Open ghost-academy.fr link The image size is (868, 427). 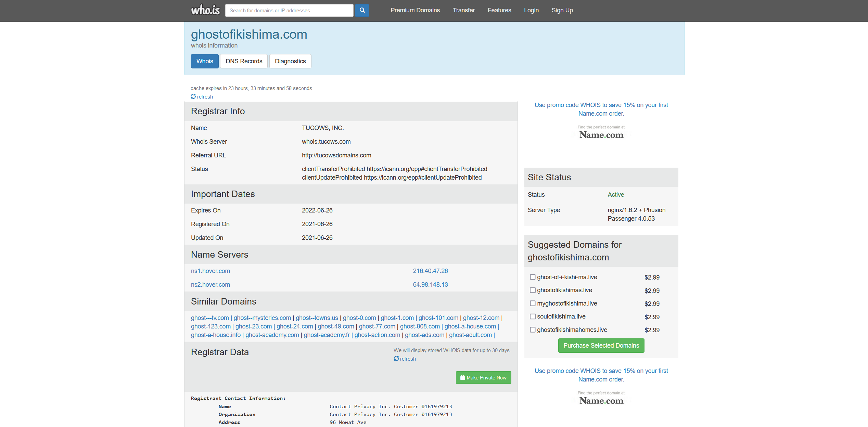(x=327, y=335)
